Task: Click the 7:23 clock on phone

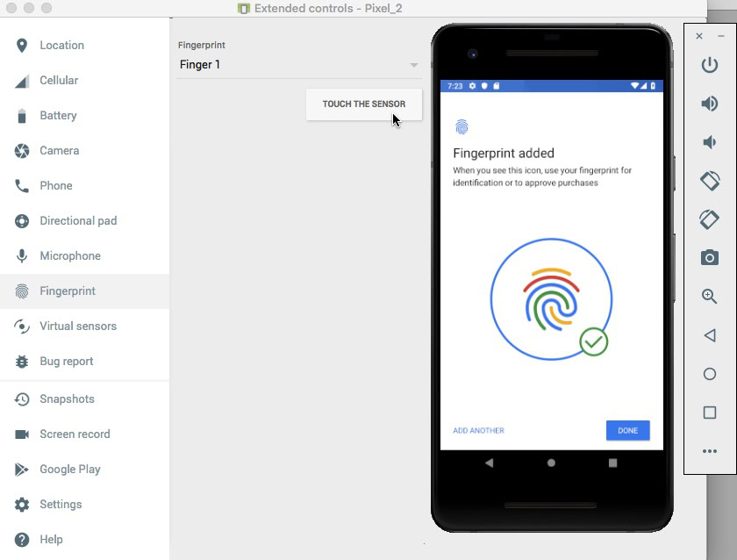Action: 455,86
